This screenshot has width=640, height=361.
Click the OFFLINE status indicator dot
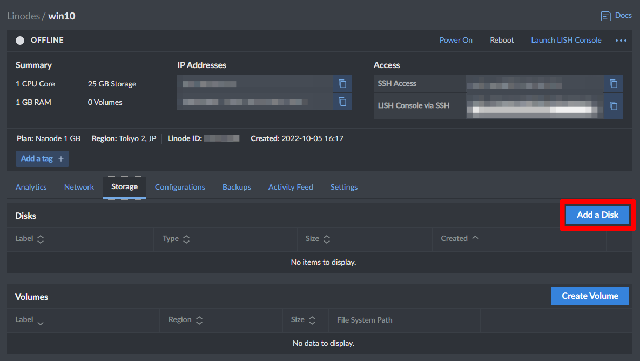click(20, 40)
